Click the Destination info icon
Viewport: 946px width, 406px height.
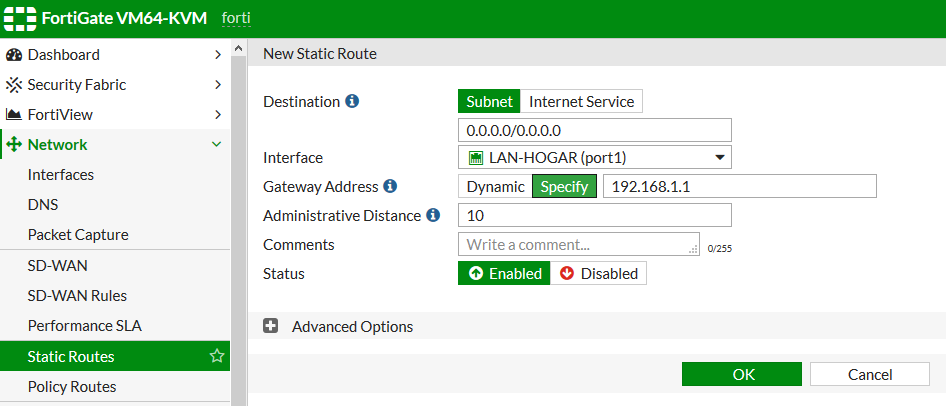click(x=352, y=102)
